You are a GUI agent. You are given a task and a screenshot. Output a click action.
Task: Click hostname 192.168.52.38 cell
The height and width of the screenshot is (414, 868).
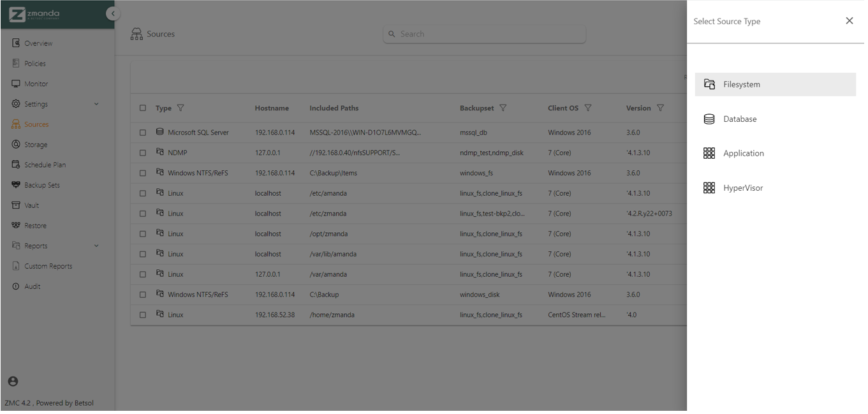coord(275,315)
